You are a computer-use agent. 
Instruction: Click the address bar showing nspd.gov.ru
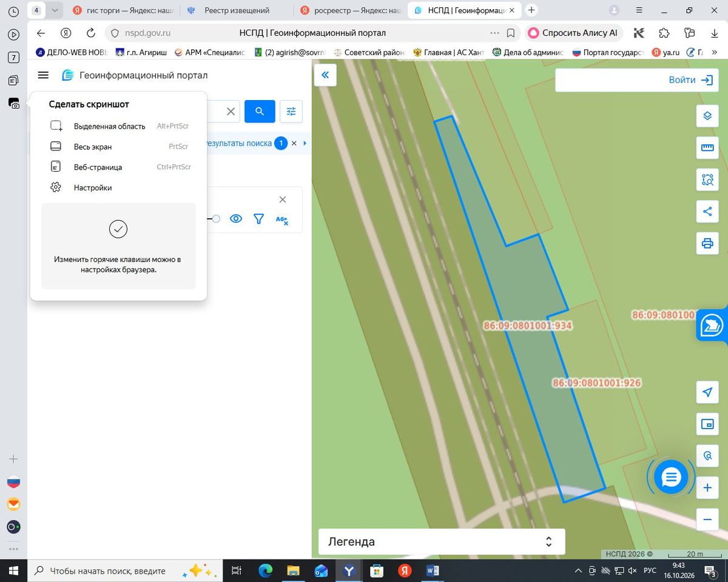[x=312, y=33]
